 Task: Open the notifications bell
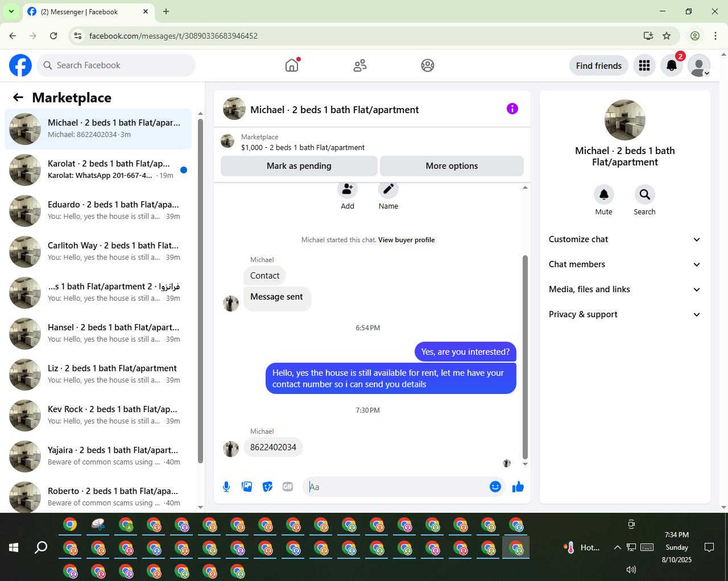672,65
